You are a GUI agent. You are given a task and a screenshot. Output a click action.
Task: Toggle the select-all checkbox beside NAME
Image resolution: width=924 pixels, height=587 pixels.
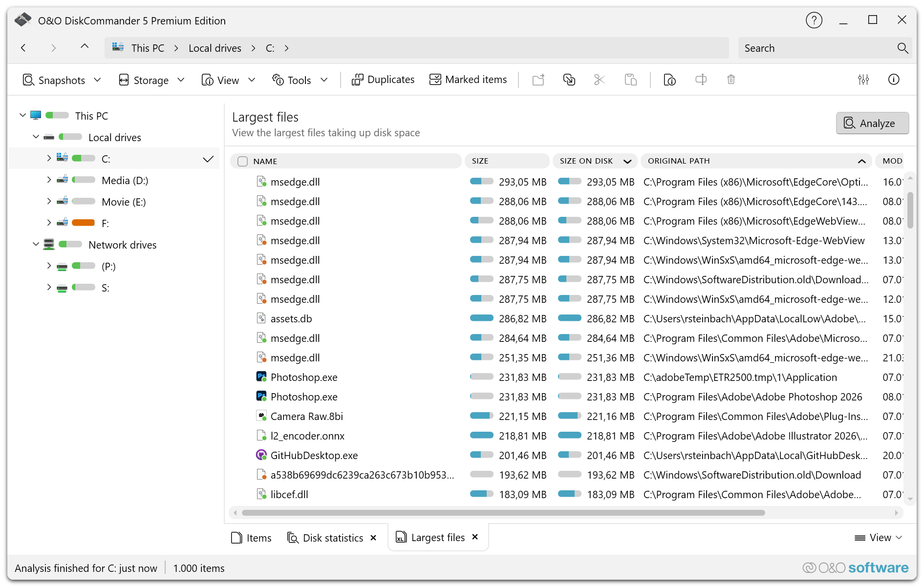(242, 161)
